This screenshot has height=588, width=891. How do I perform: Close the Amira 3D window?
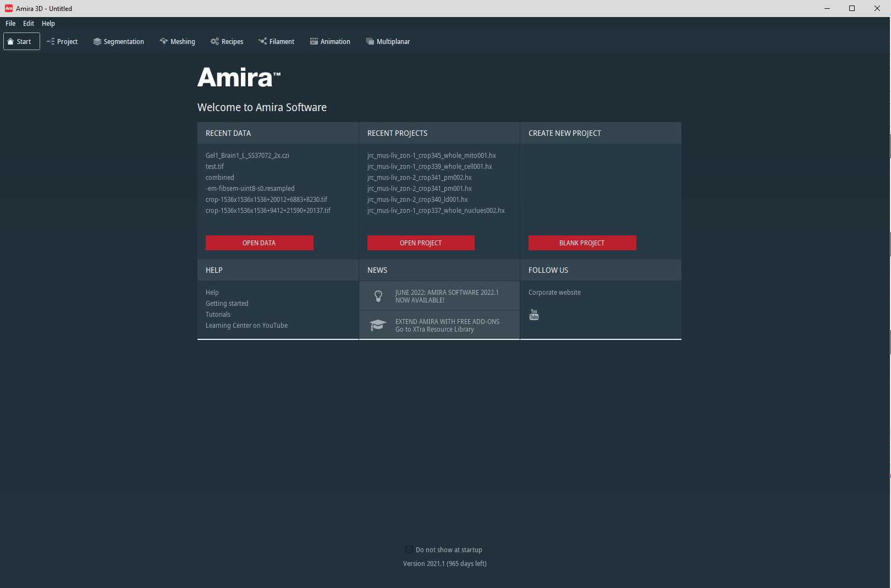coord(877,8)
